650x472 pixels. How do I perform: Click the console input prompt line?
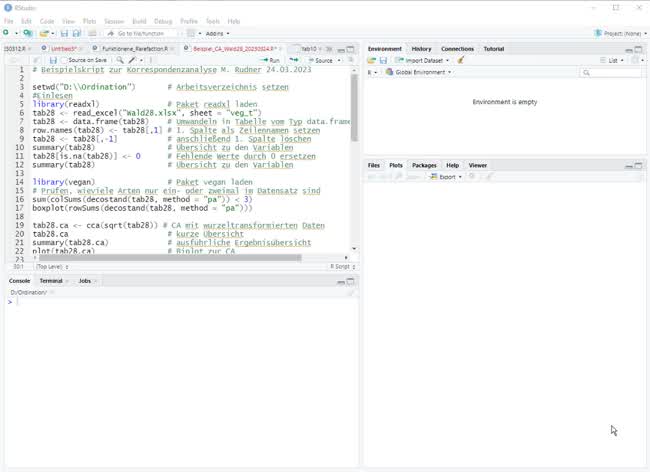[x=182, y=302]
